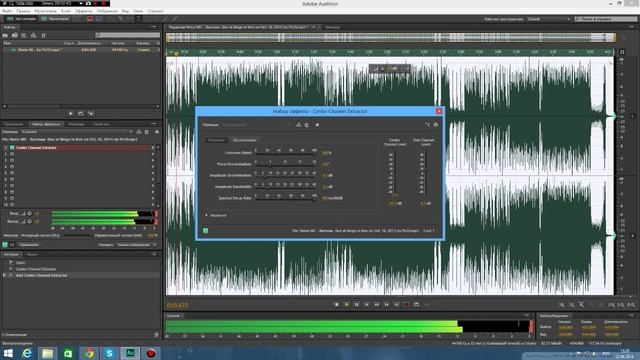640x360 pixels.
Task: Toggle power for effects rack slot 4
Action: click(12, 167)
